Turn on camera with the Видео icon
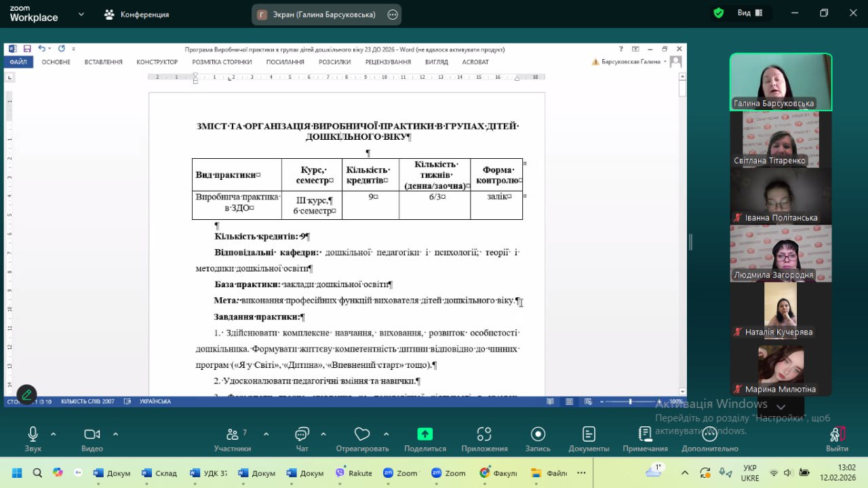The image size is (868, 488). pyautogui.click(x=92, y=434)
